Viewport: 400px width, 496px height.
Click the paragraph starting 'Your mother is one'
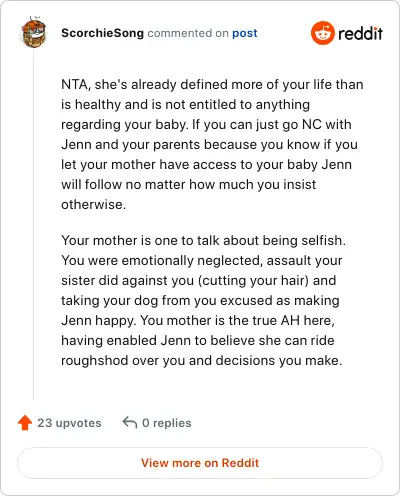point(203,300)
